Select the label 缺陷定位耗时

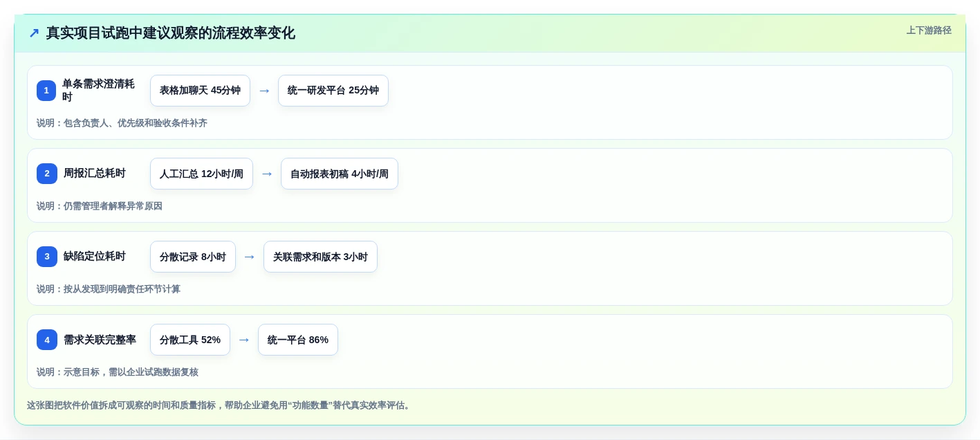click(95, 257)
